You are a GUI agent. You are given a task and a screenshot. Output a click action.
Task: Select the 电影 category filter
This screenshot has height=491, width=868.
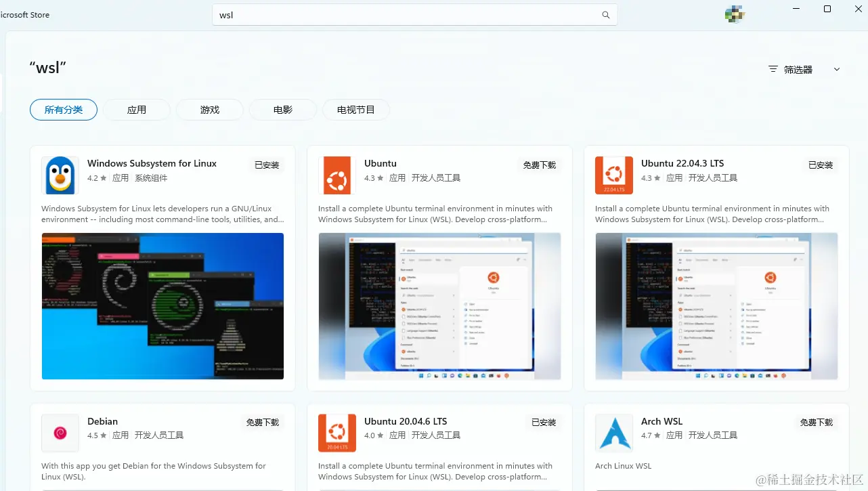(282, 109)
